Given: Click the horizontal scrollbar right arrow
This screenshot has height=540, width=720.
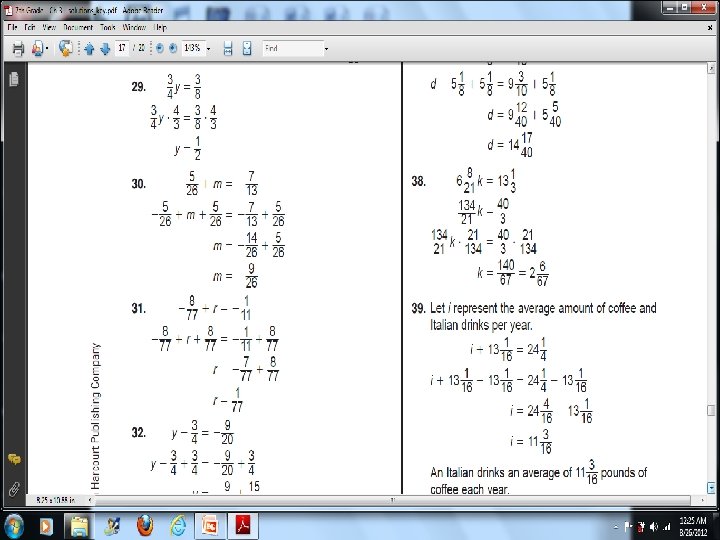Looking at the screenshot, I should coord(703,500).
